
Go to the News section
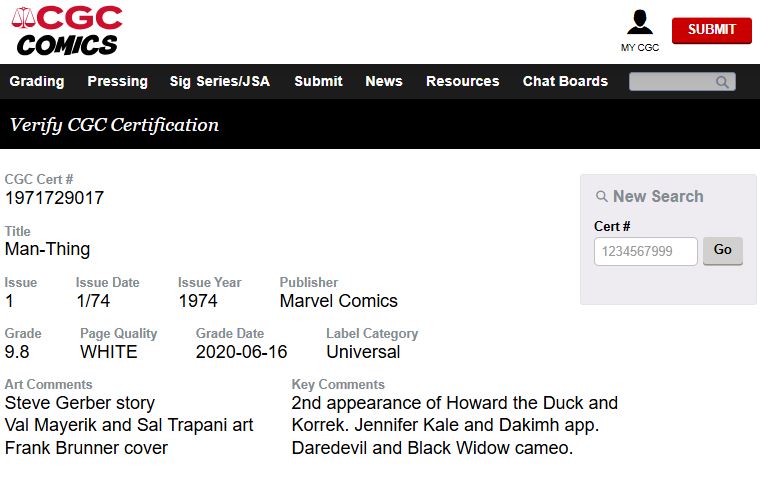click(x=384, y=82)
